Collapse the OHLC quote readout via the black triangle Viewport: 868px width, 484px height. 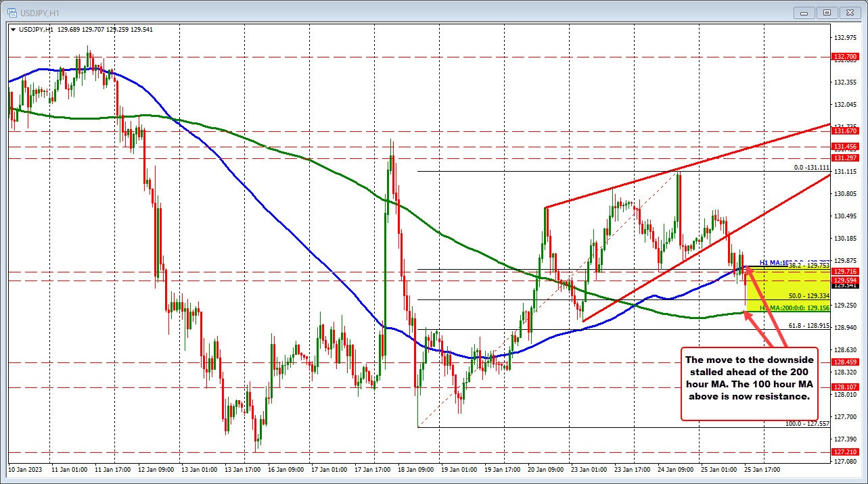(14, 29)
